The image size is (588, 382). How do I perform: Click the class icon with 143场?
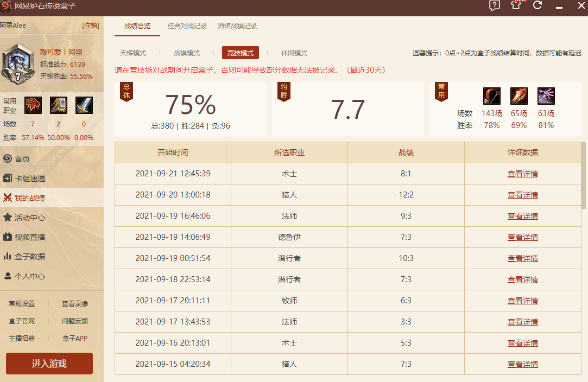(x=491, y=96)
